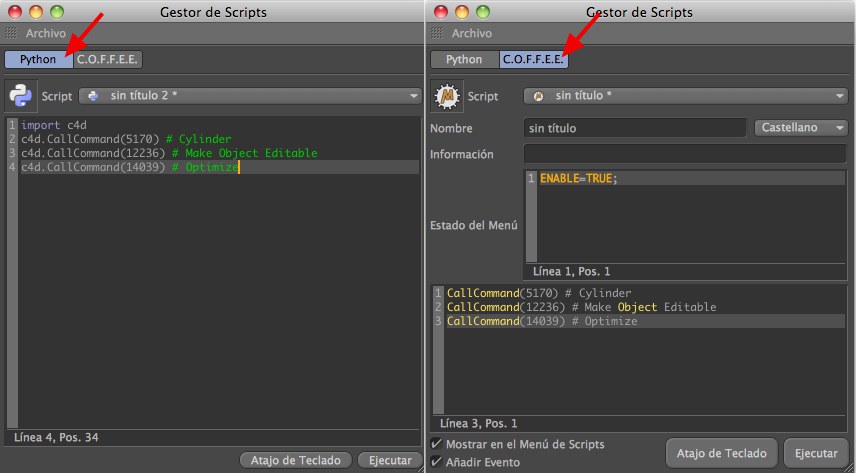Open the 'sin título 2 *' script dropdown
856x473 pixels.
(x=250, y=96)
